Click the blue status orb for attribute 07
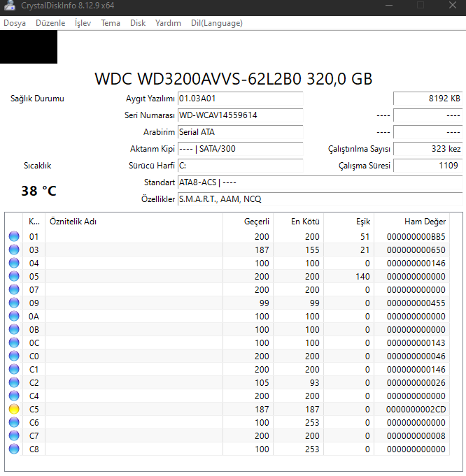The height and width of the screenshot is (476, 466). [x=14, y=289]
